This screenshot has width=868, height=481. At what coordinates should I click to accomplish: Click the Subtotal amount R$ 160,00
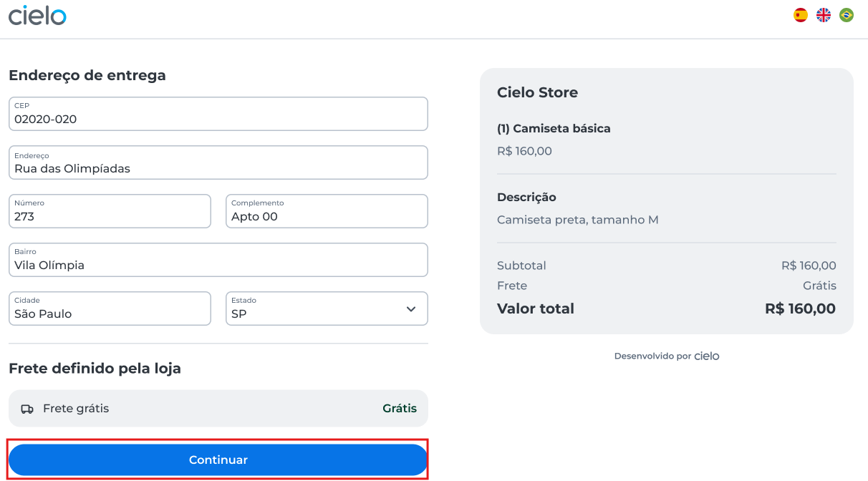809,266
